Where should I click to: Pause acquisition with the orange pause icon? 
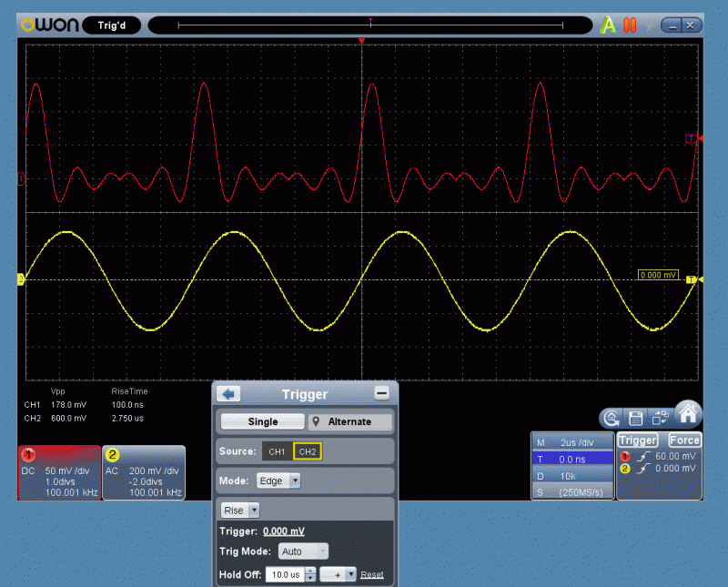coord(630,25)
